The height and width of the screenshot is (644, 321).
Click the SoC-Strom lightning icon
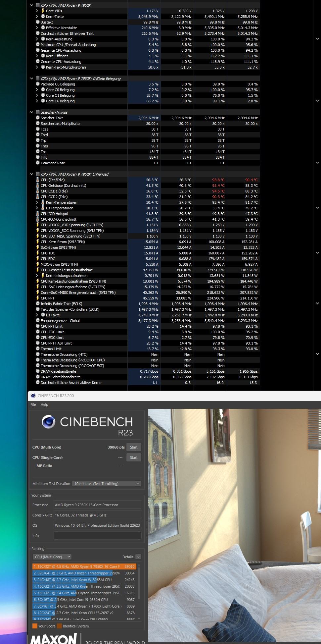[x=38, y=247]
